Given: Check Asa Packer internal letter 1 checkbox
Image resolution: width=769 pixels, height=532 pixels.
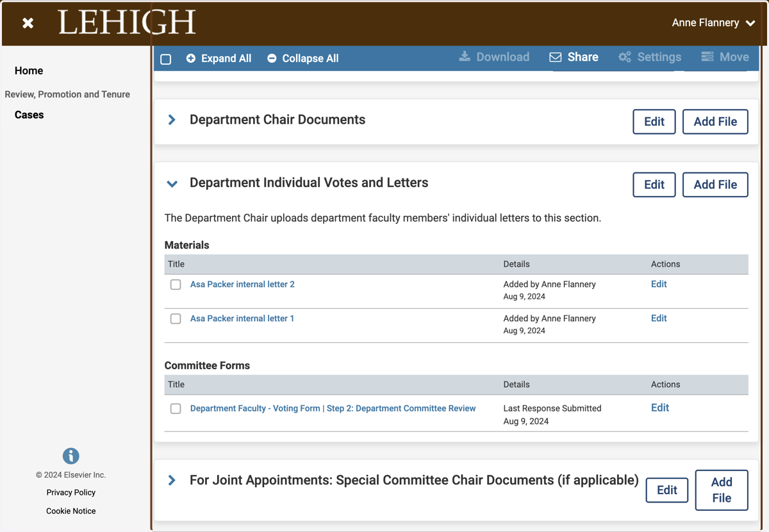Looking at the screenshot, I should pyautogui.click(x=176, y=319).
